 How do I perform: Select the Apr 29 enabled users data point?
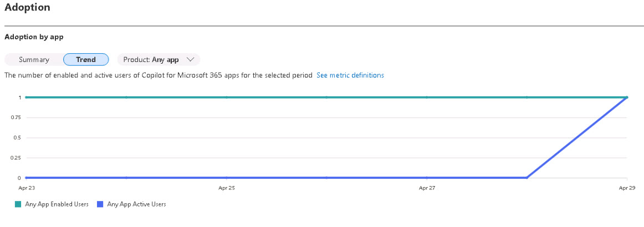coord(627,97)
